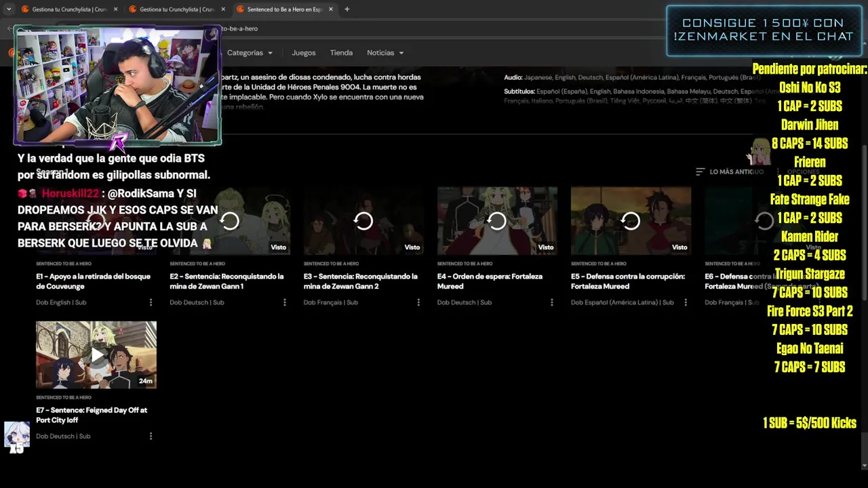
Task: Open E5 Defensa contra la corrupción thumbnail
Action: point(631,221)
